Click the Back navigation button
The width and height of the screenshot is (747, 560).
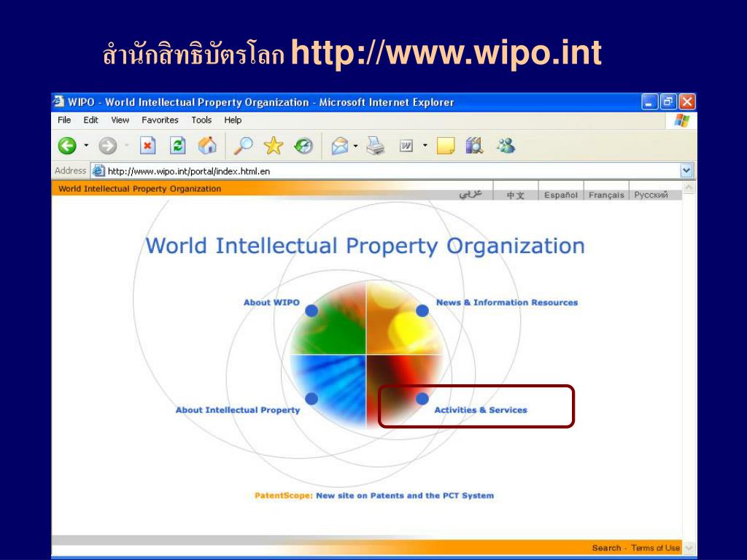point(67,146)
